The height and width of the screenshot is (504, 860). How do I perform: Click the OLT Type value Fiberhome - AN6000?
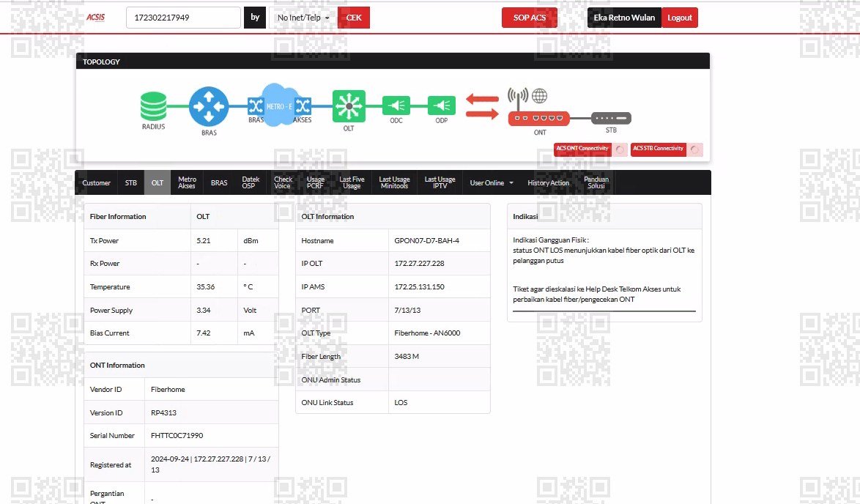pyautogui.click(x=427, y=333)
